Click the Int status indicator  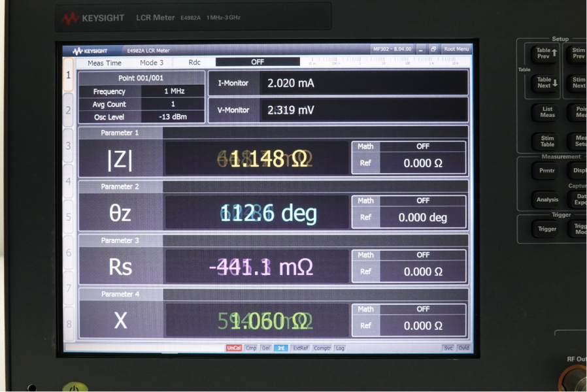click(281, 348)
